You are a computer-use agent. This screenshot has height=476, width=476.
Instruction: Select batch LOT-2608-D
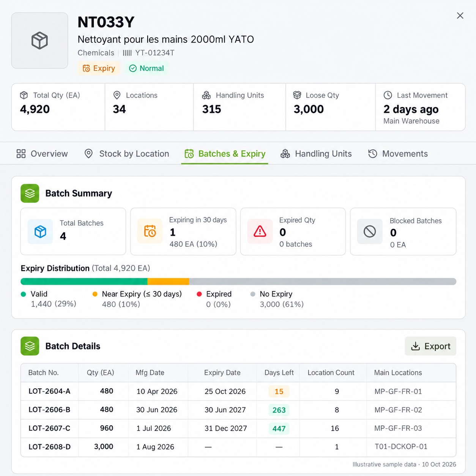[x=238, y=447]
